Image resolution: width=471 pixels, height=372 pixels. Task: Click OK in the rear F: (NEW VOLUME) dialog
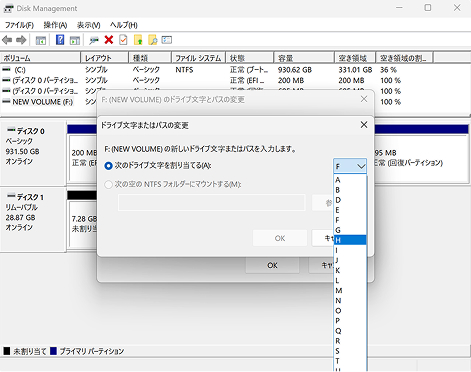(272, 265)
